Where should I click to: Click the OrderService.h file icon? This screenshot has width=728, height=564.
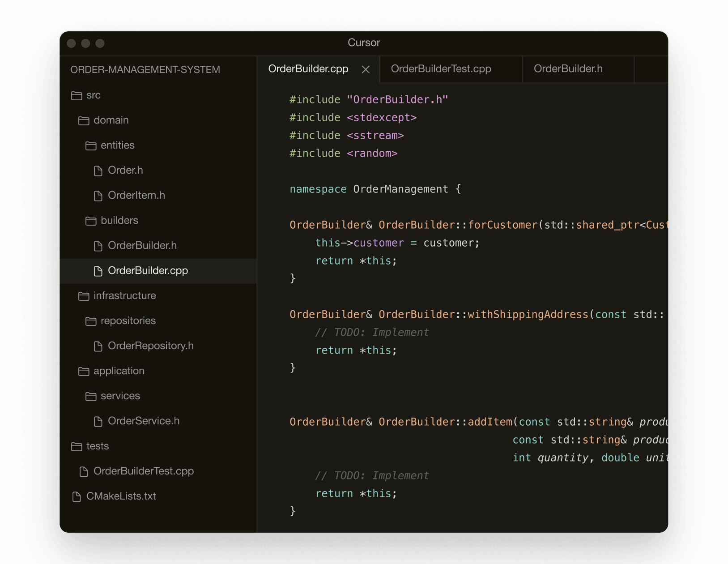98,421
